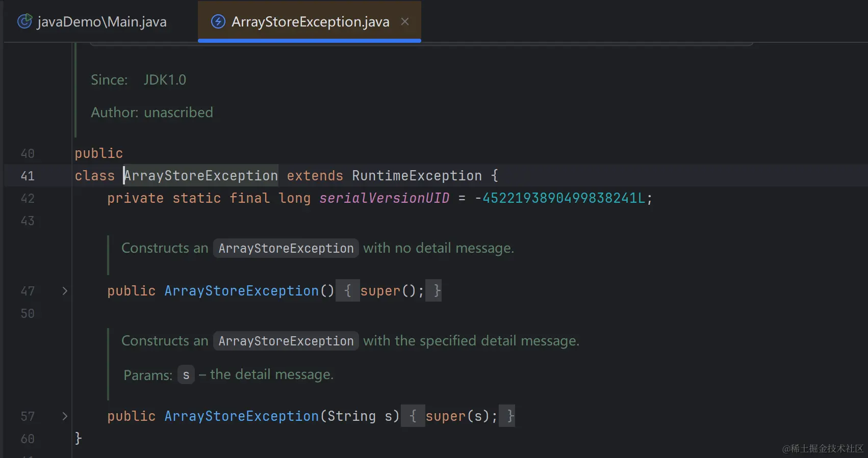Click super() call on line 47
The width and height of the screenshot is (868, 458).
[389, 291]
